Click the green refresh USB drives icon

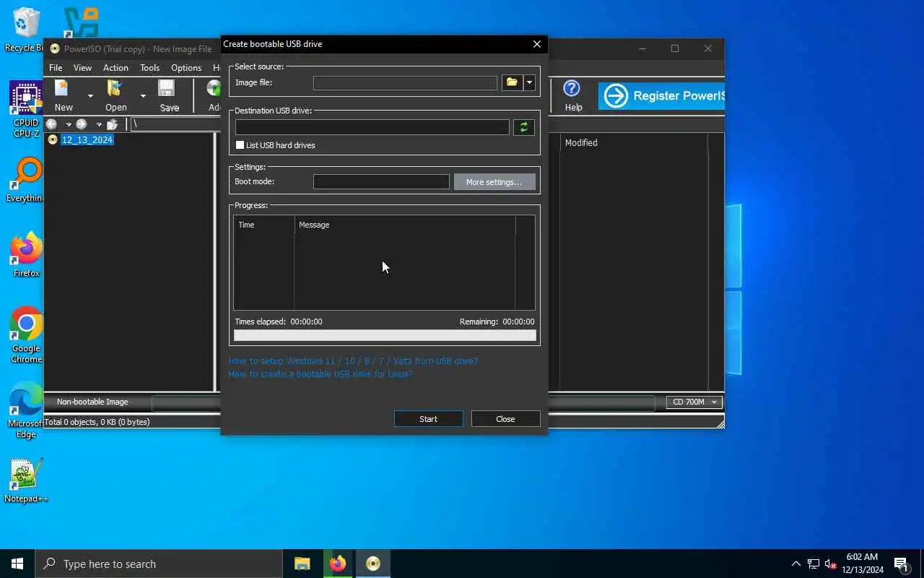(x=523, y=127)
